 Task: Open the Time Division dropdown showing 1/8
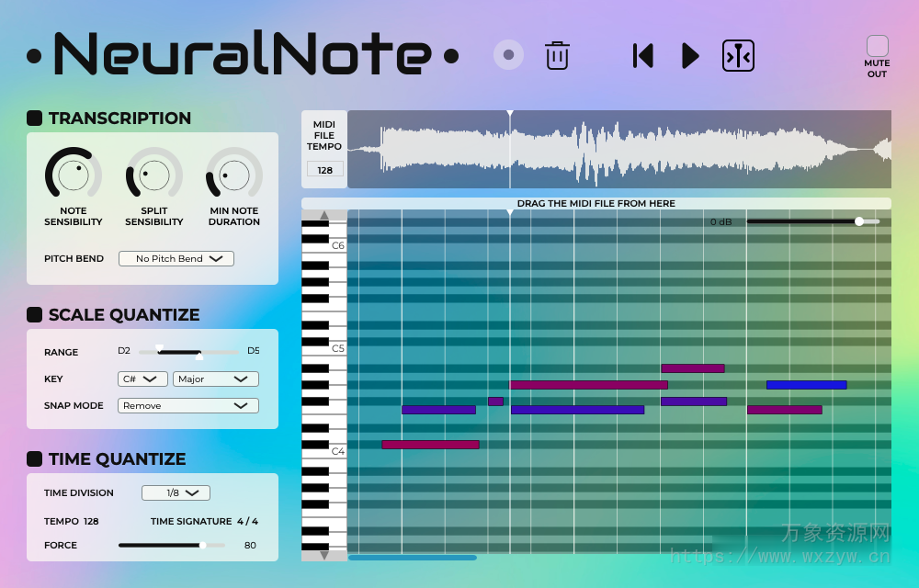pos(176,492)
